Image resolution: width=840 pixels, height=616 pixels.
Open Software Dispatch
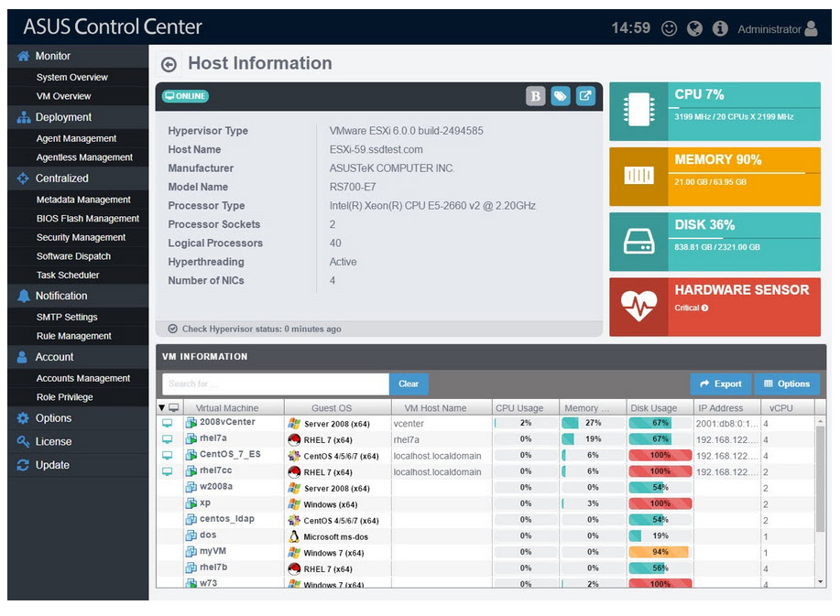coord(73,256)
